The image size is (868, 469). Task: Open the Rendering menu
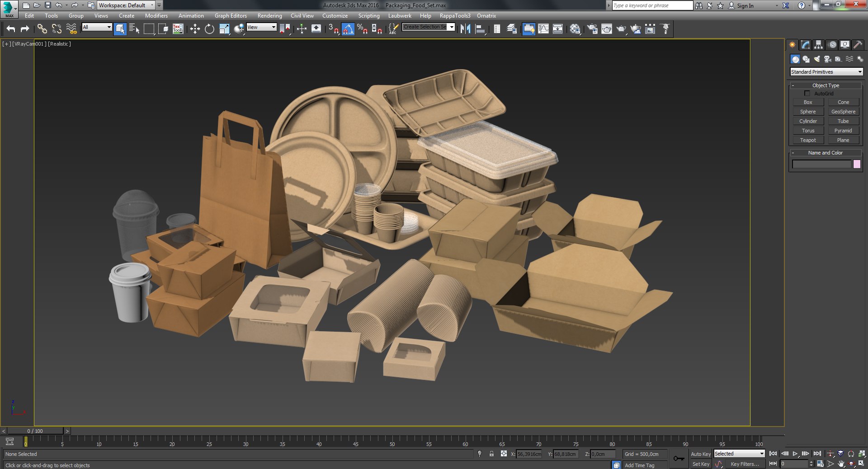[x=269, y=15]
